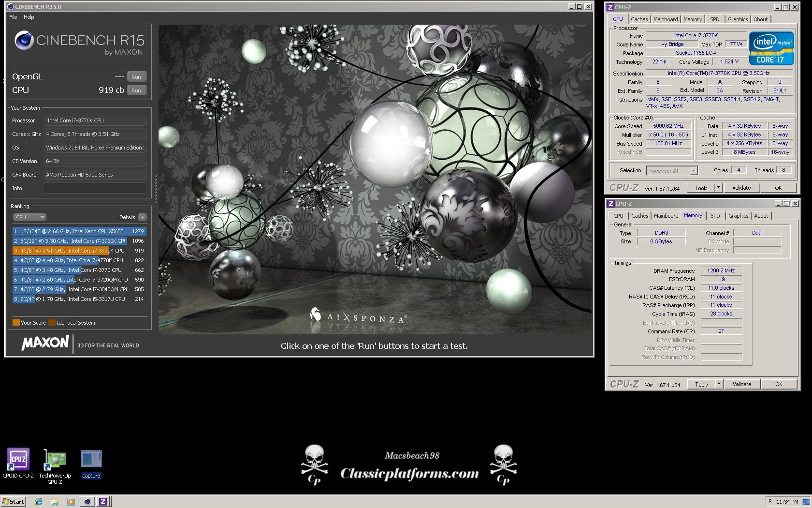The width and height of the screenshot is (812, 508).
Task: Click the Start button
Action: pyautogui.click(x=13, y=502)
